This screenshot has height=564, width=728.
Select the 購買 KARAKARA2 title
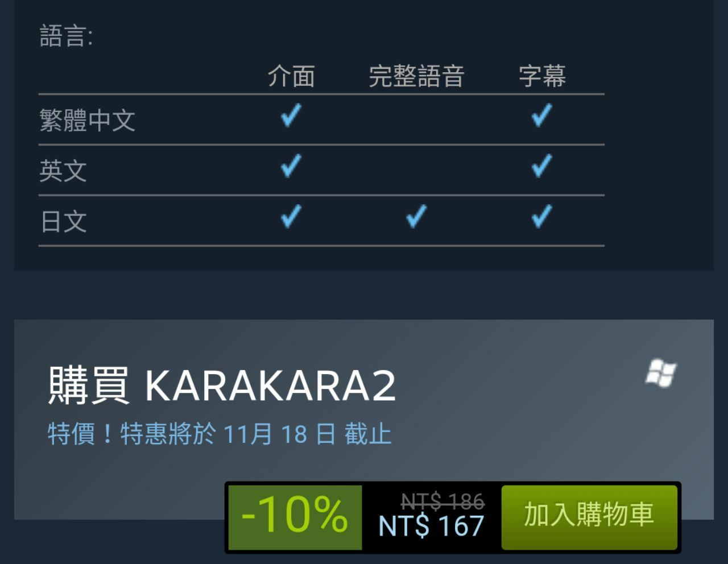222,386
